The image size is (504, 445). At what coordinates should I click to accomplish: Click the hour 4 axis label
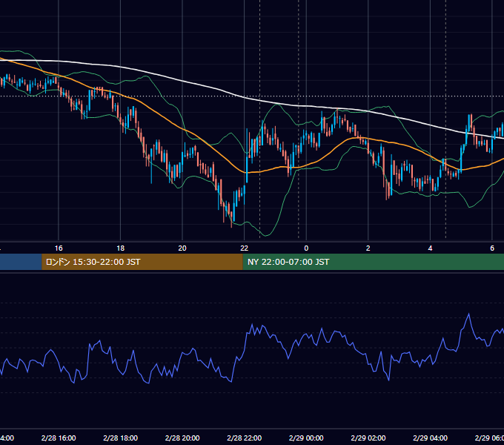(x=430, y=248)
